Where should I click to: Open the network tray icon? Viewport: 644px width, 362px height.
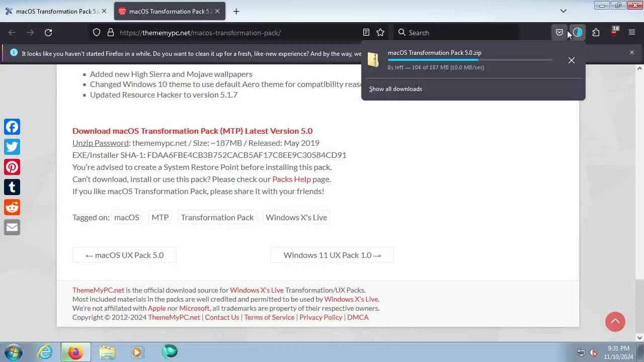pyautogui.click(x=581, y=352)
